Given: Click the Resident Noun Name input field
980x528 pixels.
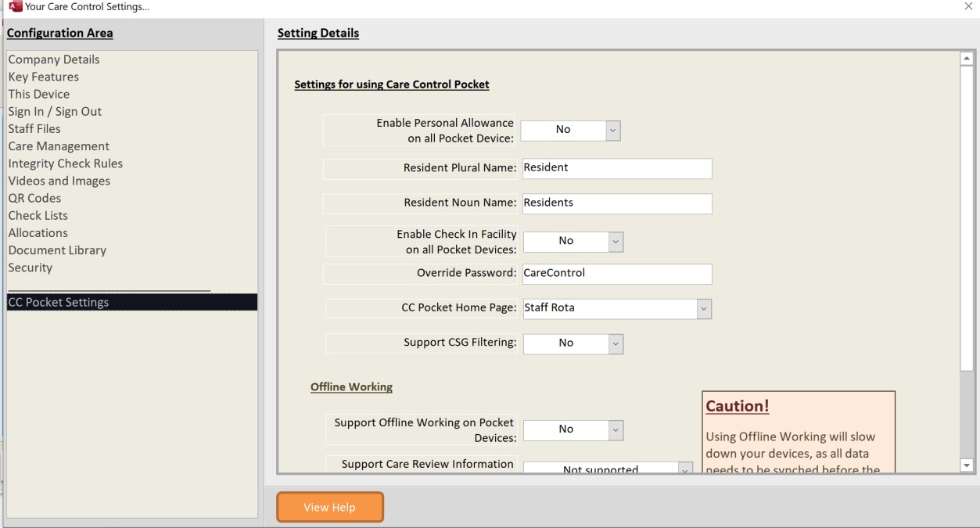Looking at the screenshot, I should click(x=616, y=203).
